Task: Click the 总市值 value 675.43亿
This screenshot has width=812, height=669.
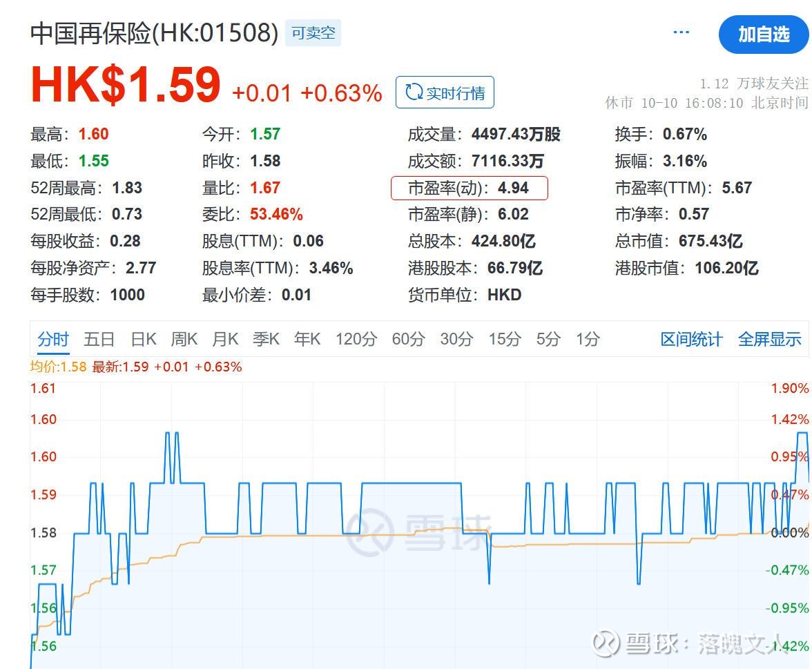Action: pyautogui.click(x=711, y=241)
